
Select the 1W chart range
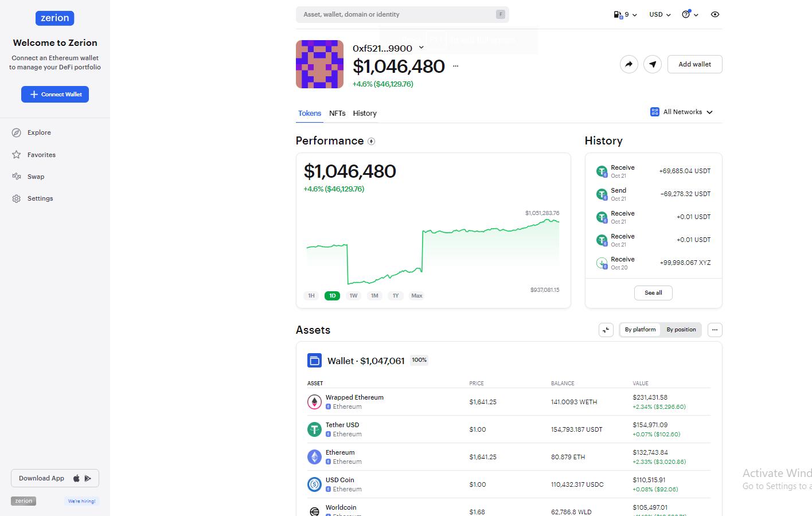pos(353,296)
